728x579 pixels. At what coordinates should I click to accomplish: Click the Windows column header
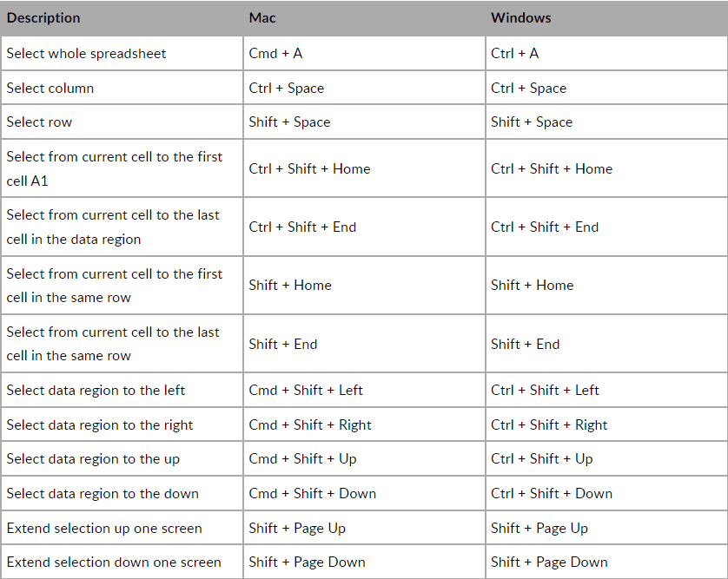[520, 17]
